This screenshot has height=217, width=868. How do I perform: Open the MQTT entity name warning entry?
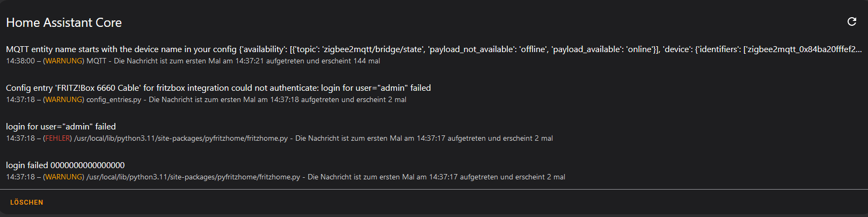[x=434, y=55]
